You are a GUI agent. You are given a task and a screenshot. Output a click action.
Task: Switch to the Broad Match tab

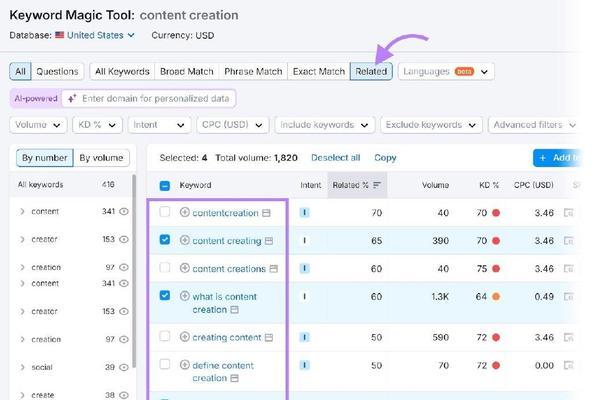point(187,71)
